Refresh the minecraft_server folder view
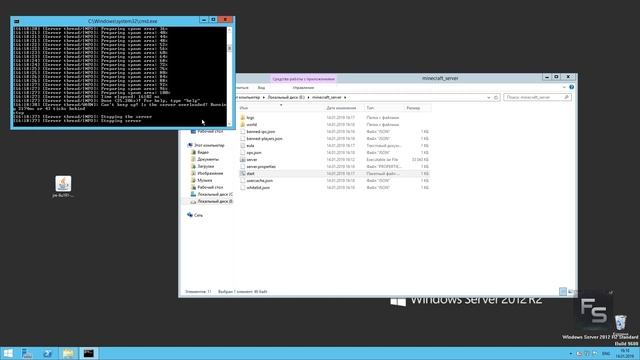Image resolution: width=640 pixels, height=360 pixels. pos(496,98)
